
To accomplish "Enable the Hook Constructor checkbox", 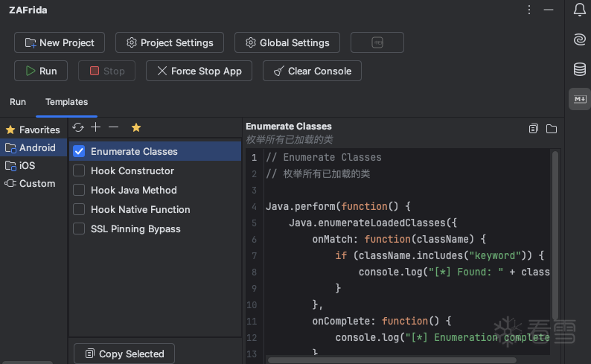I will pos(79,170).
